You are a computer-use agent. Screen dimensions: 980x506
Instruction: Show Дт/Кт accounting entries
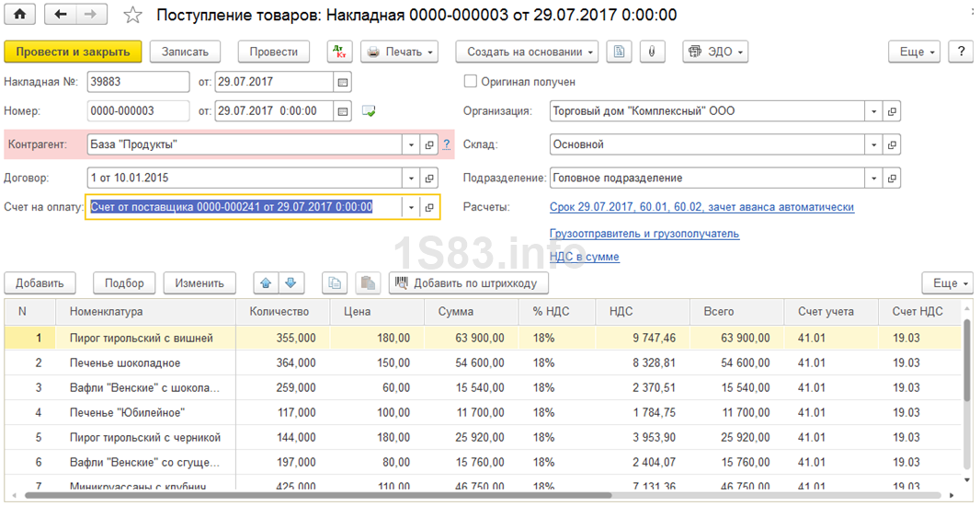pyautogui.click(x=339, y=52)
